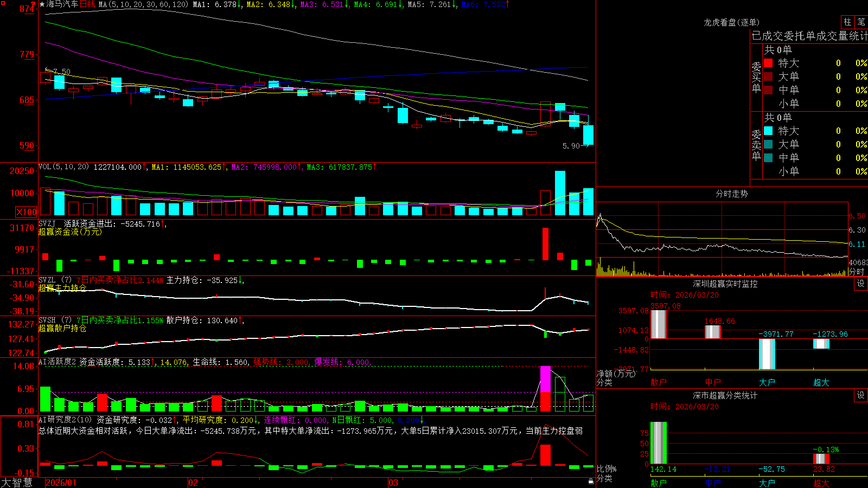
Task: Click the -52.75 大户 ratio value
Action: pos(772,469)
